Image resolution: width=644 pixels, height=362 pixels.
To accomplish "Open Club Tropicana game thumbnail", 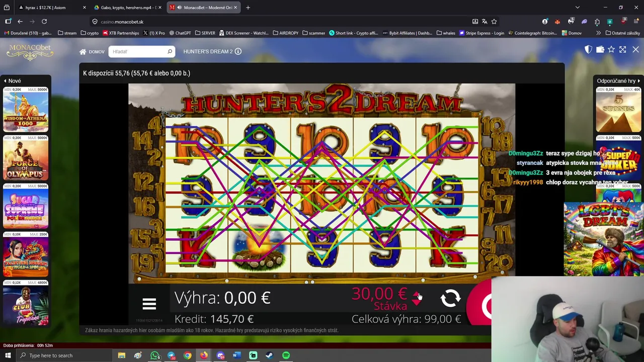I will 26,303.
